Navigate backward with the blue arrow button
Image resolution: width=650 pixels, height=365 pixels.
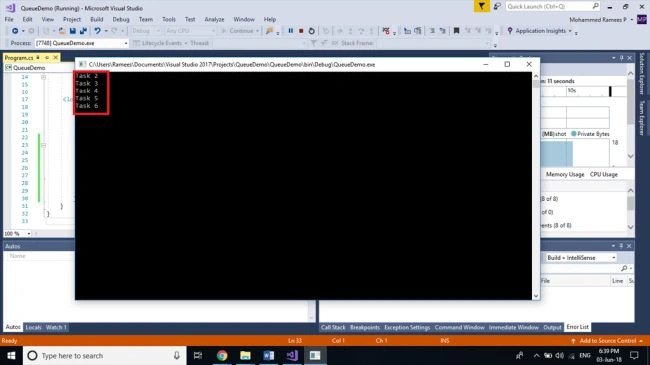coord(15,31)
